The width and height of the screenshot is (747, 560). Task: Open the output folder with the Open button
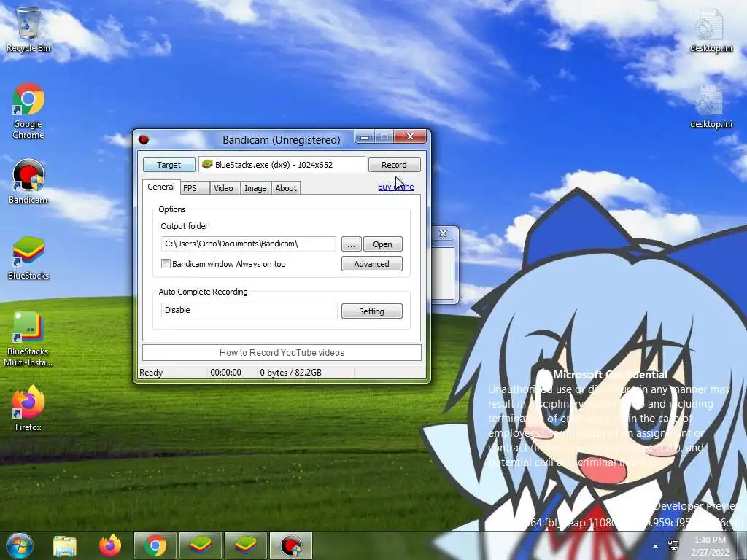pos(382,244)
